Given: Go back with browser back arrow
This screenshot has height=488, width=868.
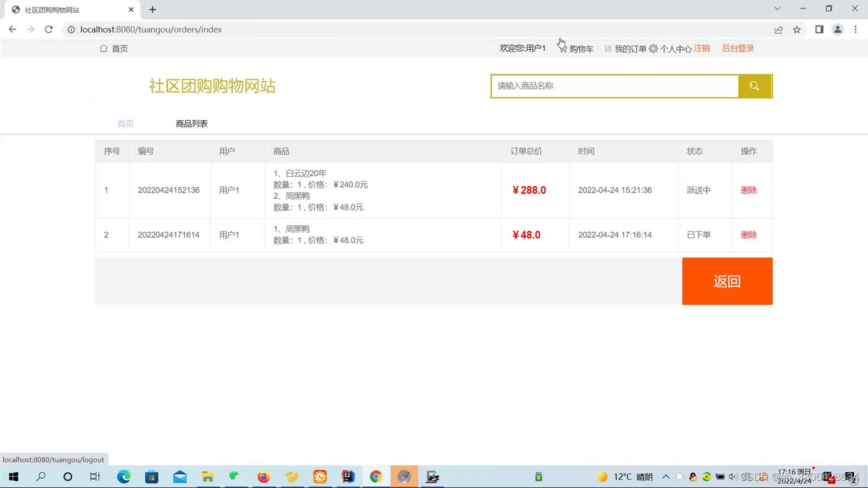Looking at the screenshot, I should pos(12,29).
